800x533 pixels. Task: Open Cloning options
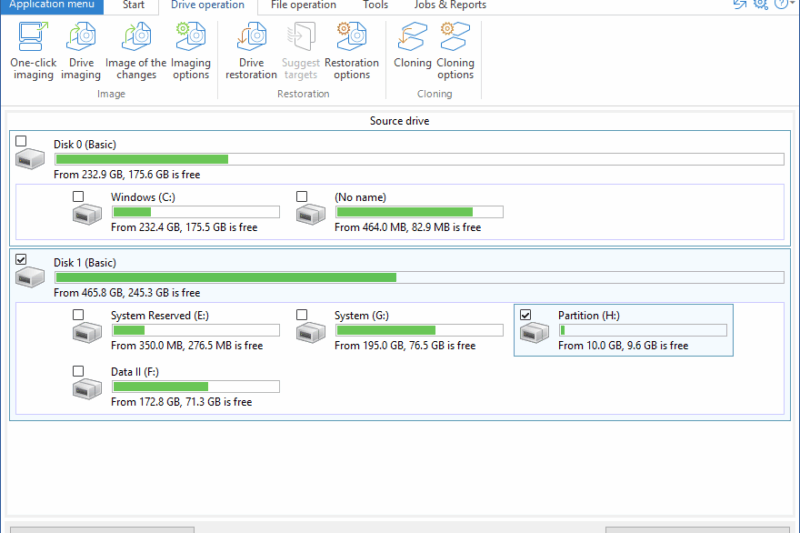pos(455,51)
